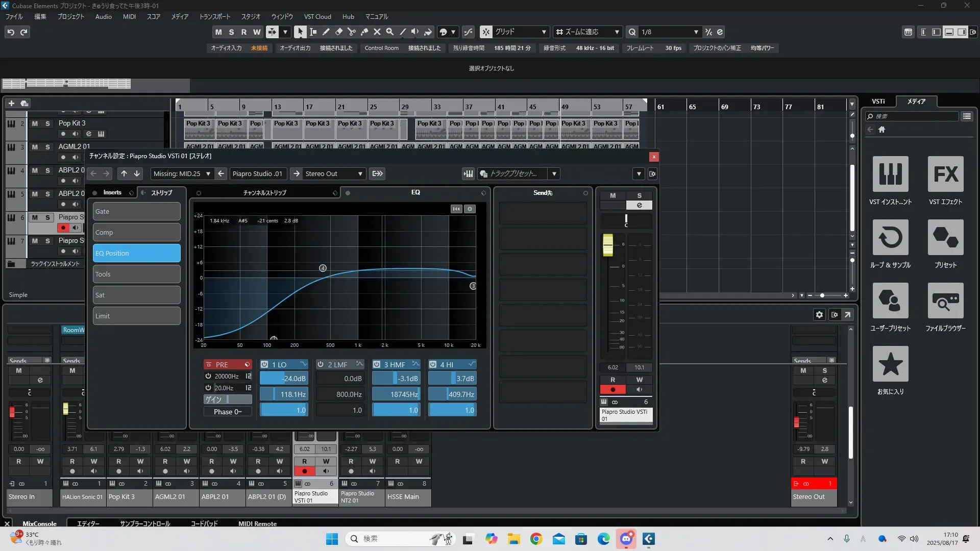Open the mixer settings gear icon
The height and width of the screenshot is (551, 980).
(x=819, y=315)
